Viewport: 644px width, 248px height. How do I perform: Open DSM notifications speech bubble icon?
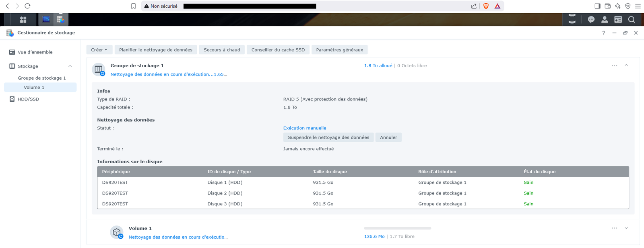tap(591, 19)
